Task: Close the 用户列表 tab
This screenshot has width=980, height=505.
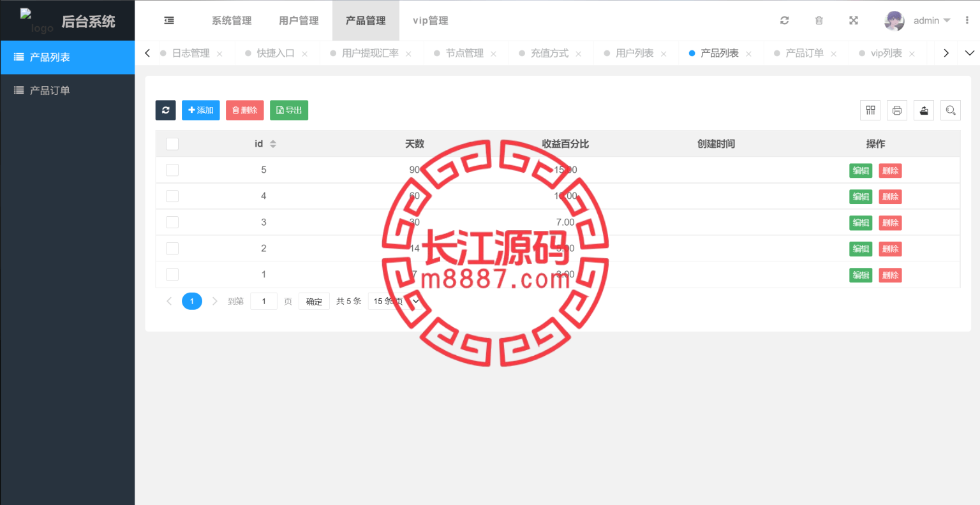Action: point(664,54)
